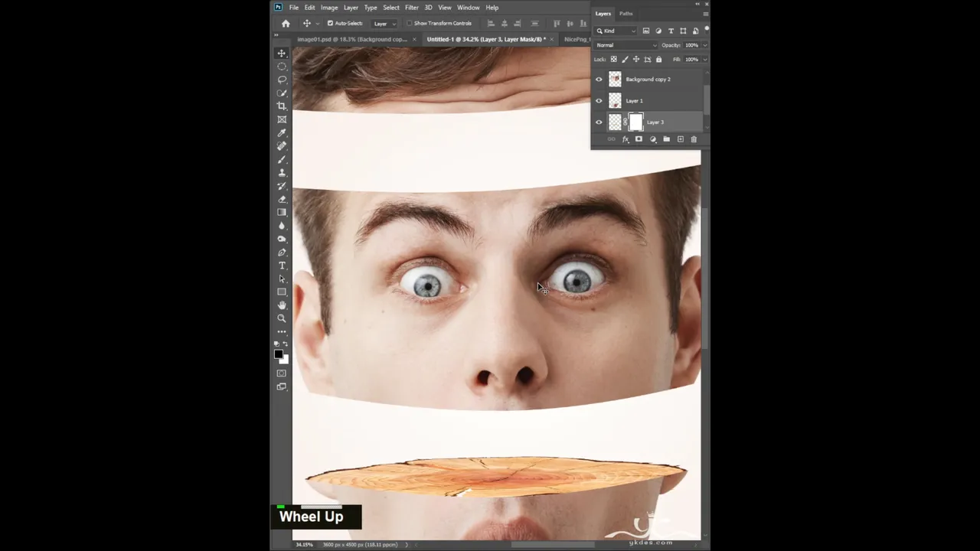Select the Clone Stamp tool

[282, 172]
